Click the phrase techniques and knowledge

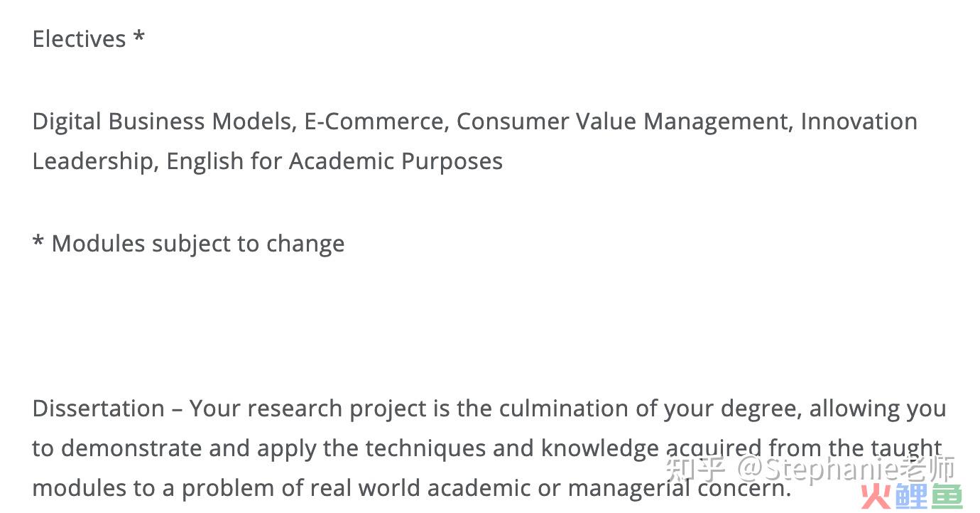tap(512, 449)
